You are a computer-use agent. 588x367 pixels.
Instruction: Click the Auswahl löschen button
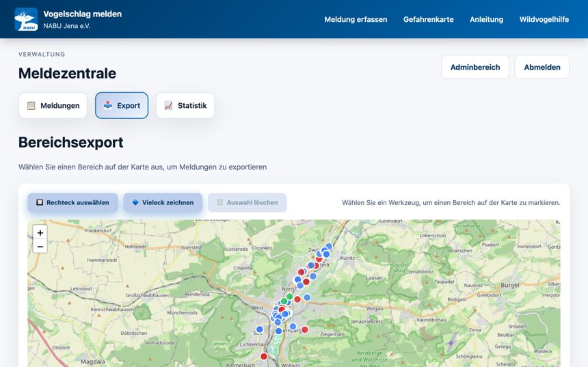[247, 202]
